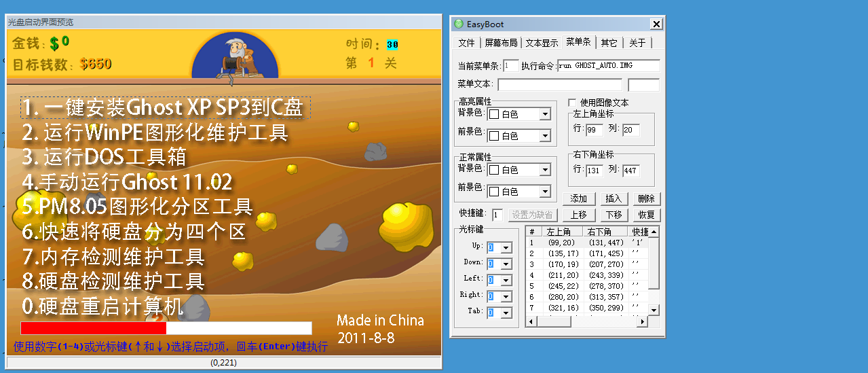Focus the 快捷键 input field
868x373 pixels.
[x=497, y=215]
